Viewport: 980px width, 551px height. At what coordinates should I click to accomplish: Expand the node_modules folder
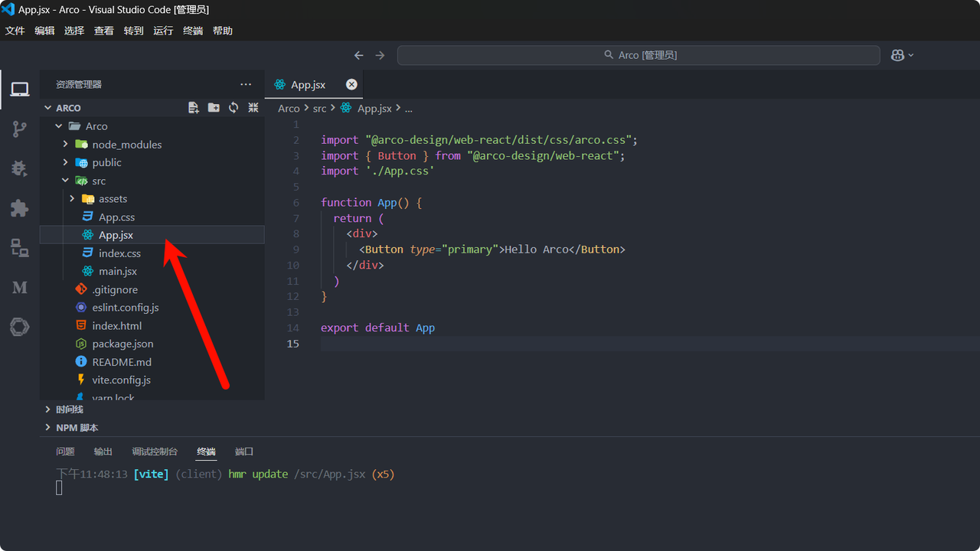[x=66, y=144]
